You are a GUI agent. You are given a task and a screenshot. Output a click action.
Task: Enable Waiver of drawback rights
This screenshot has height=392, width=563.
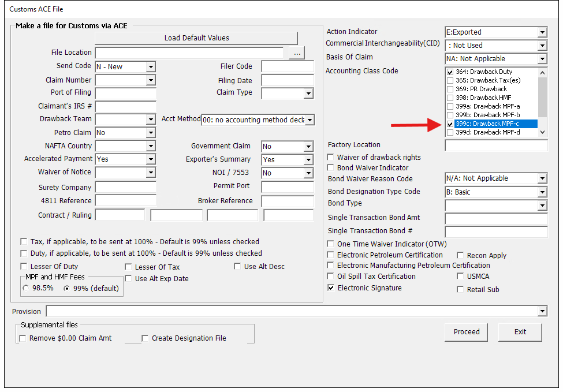coord(331,157)
